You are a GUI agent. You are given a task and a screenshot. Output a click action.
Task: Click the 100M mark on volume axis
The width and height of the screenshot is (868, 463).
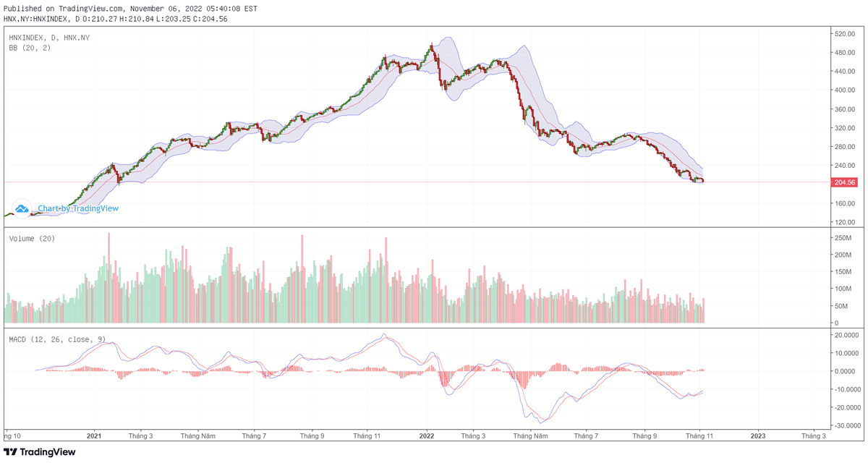point(843,289)
